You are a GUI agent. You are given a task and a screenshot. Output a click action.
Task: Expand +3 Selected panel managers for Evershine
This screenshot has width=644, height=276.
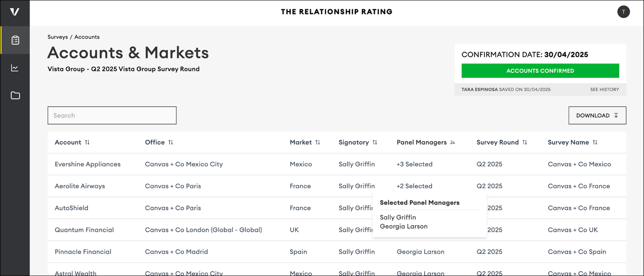click(x=414, y=164)
